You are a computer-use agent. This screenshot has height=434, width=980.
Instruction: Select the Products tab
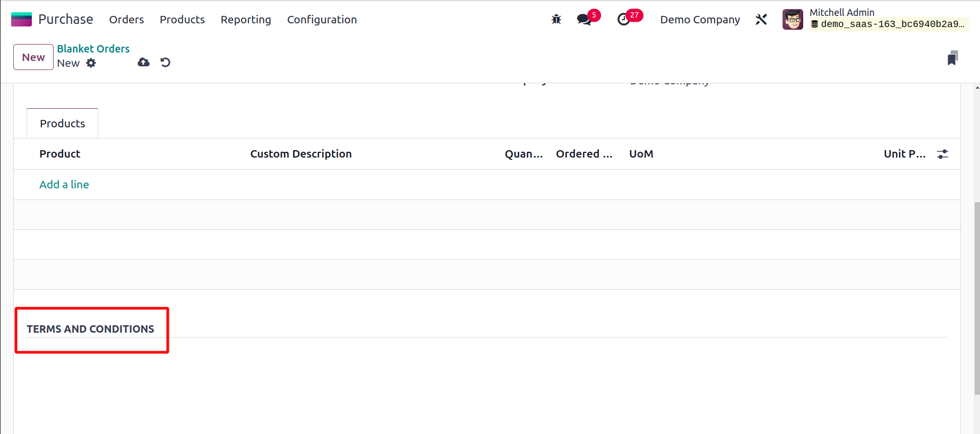tap(62, 124)
